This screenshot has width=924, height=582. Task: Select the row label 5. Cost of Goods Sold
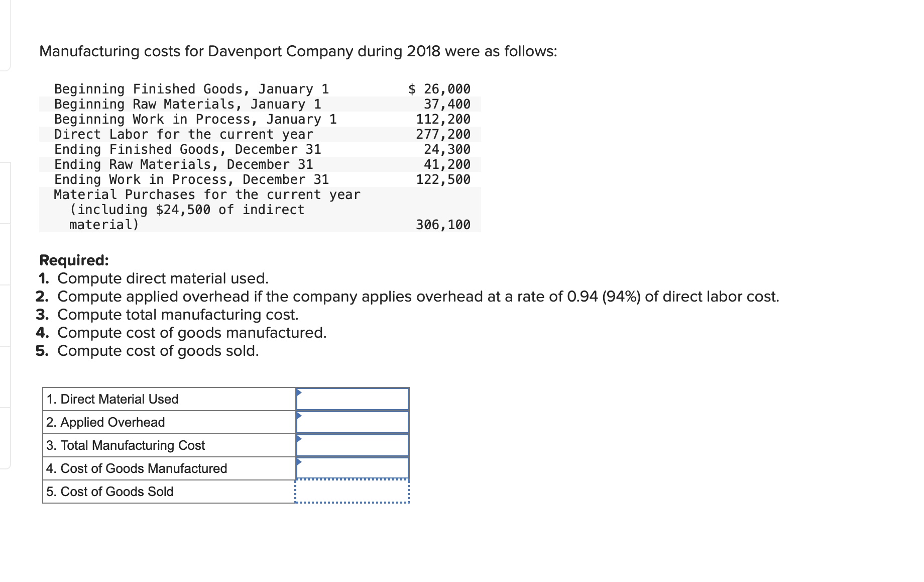click(109, 492)
